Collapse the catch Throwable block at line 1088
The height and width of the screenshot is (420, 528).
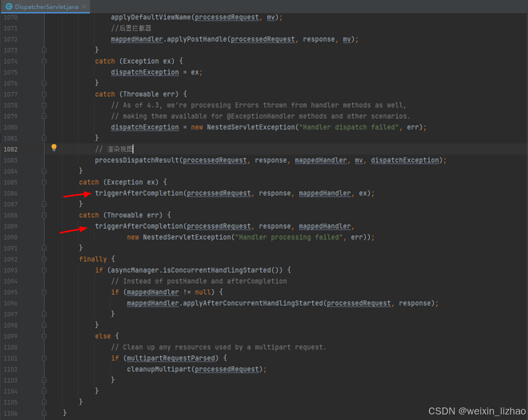pyautogui.click(x=44, y=215)
